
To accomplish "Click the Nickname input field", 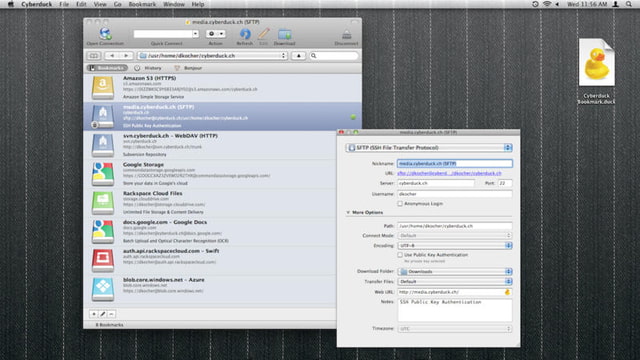I will tap(455, 163).
